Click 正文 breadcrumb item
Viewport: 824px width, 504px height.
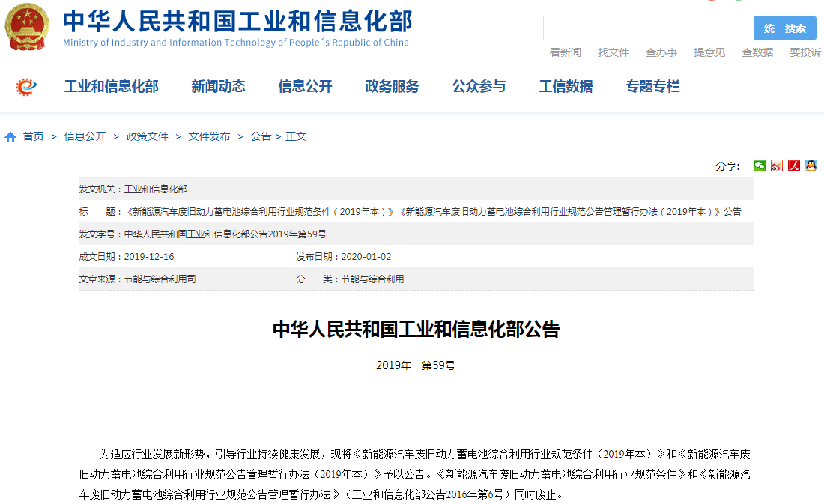pos(296,136)
